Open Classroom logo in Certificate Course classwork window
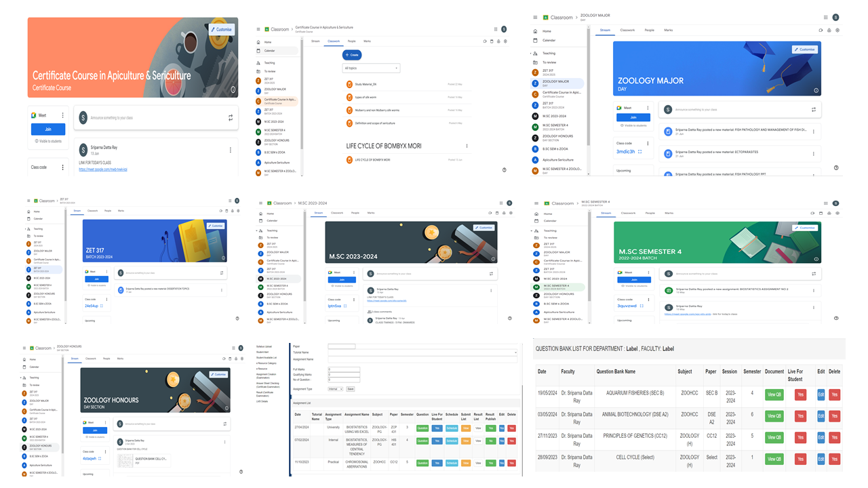 click(x=267, y=29)
